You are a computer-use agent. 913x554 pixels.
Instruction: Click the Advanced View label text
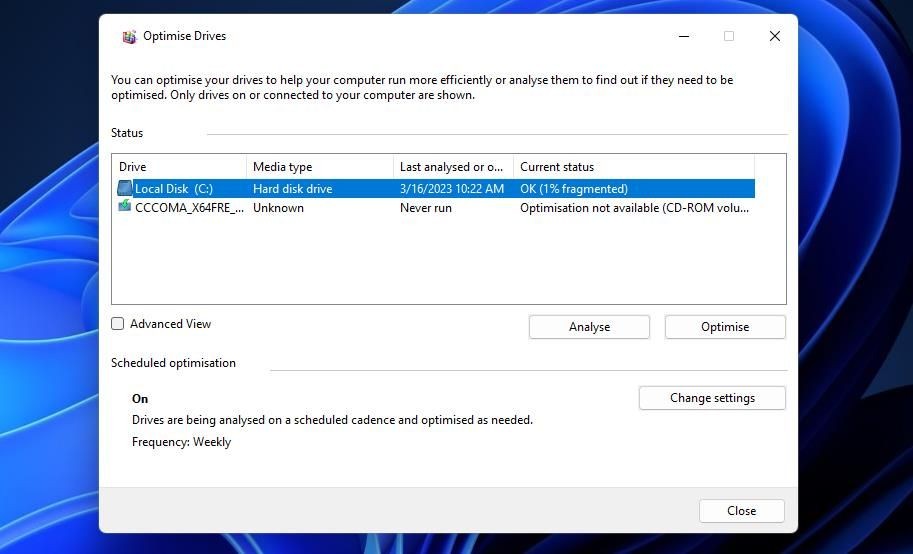pyautogui.click(x=171, y=324)
